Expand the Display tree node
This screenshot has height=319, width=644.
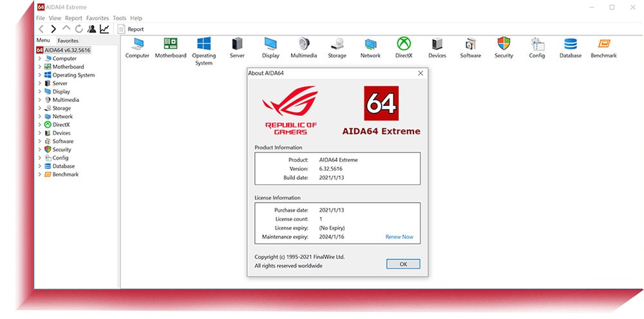pos(40,92)
